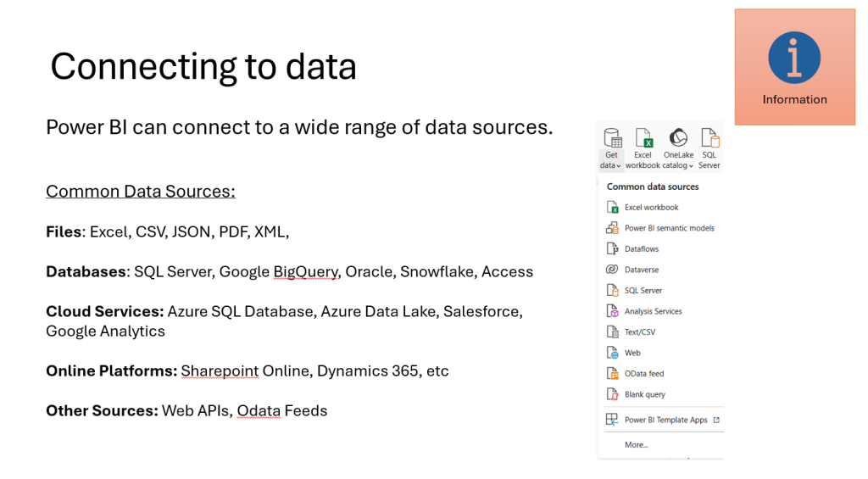Click the Get data cylinder icon
This screenshot has height=479, width=868.
point(612,138)
